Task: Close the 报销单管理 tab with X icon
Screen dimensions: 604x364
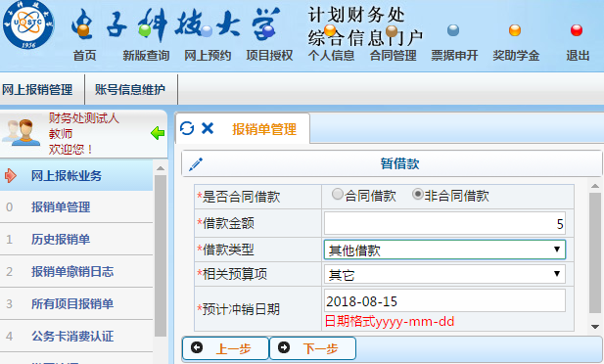Action: [208, 128]
